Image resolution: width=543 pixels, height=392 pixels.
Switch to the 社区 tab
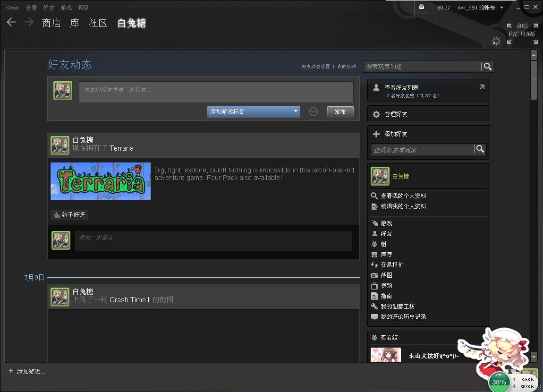pos(98,23)
